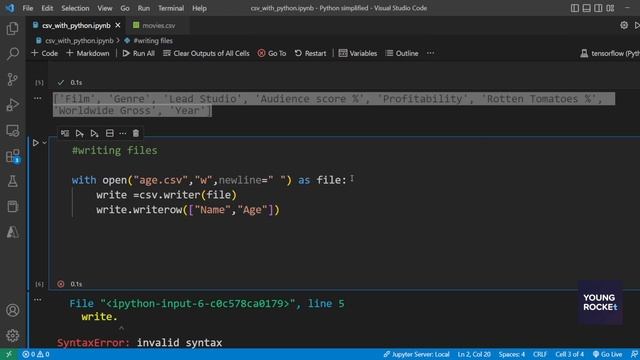Open the Selection menu
This screenshot has width=640, height=360.
pos(75,8)
